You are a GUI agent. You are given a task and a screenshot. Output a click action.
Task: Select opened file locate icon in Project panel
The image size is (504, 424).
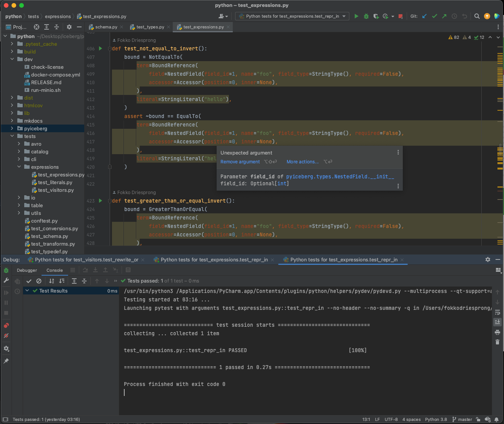[37, 27]
